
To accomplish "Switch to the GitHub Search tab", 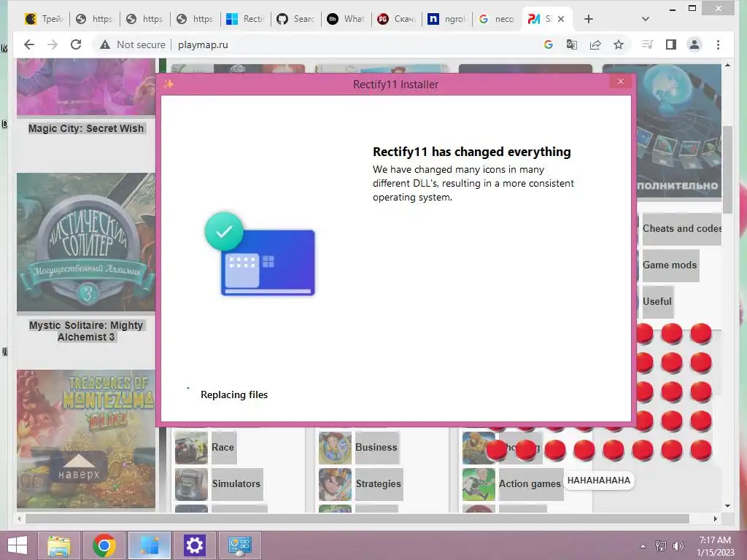I will (296, 19).
